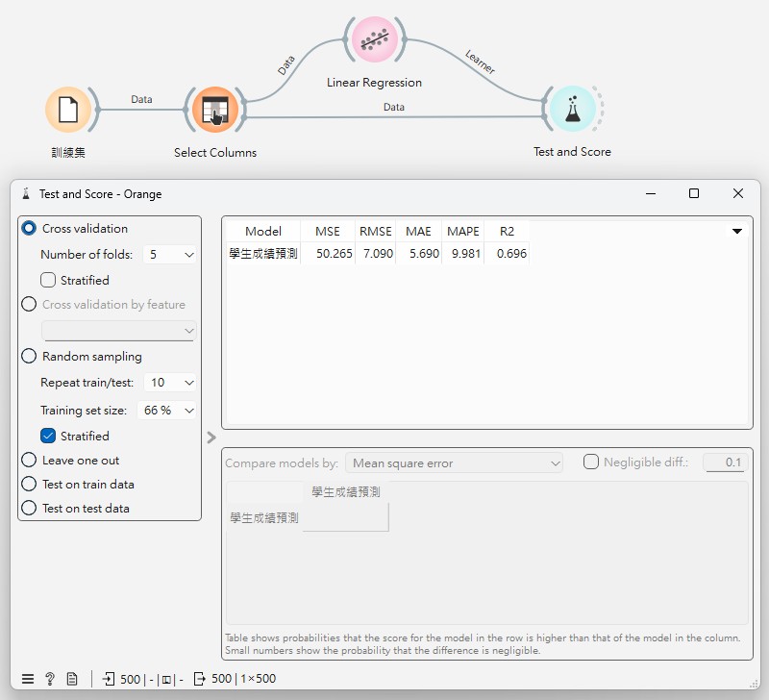Click the output data summary icon

pyautogui.click(x=200, y=679)
